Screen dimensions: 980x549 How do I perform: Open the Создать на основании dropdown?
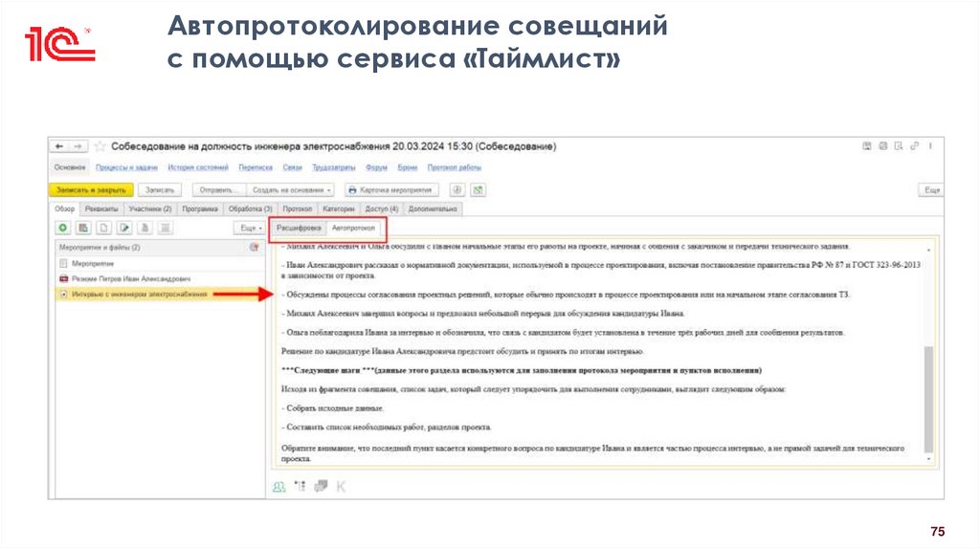[291, 190]
